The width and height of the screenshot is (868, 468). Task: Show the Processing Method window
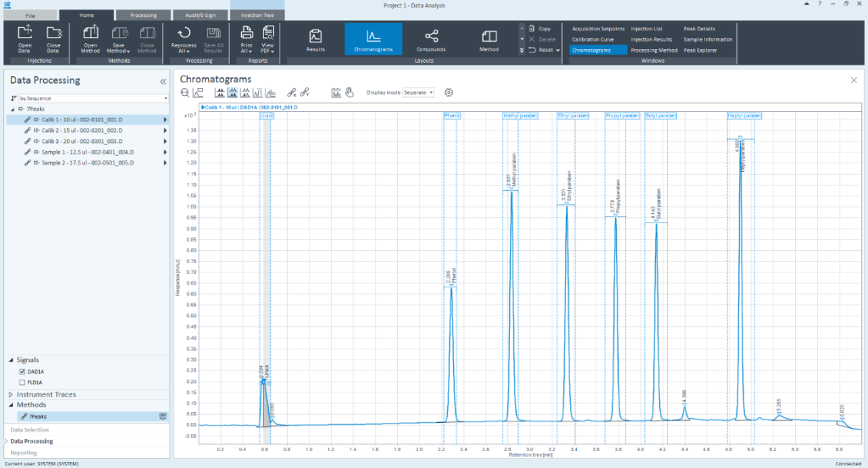pyautogui.click(x=654, y=50)
